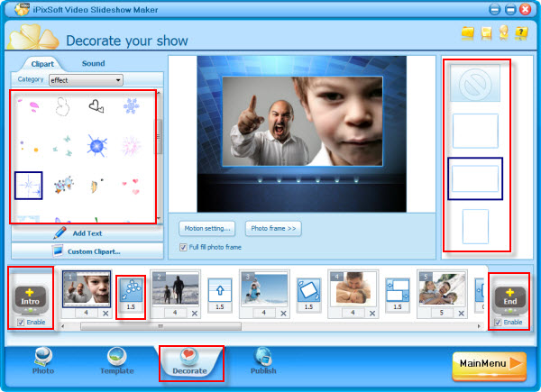The height and width of the screenshot is (392, 541).
Task: Go to the Template step tab
Action: point(117,361)
